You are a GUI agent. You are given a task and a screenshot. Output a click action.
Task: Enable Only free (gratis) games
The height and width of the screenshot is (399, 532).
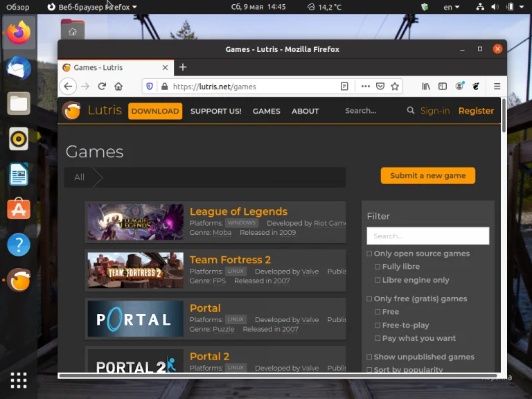[x=369, y=299]
